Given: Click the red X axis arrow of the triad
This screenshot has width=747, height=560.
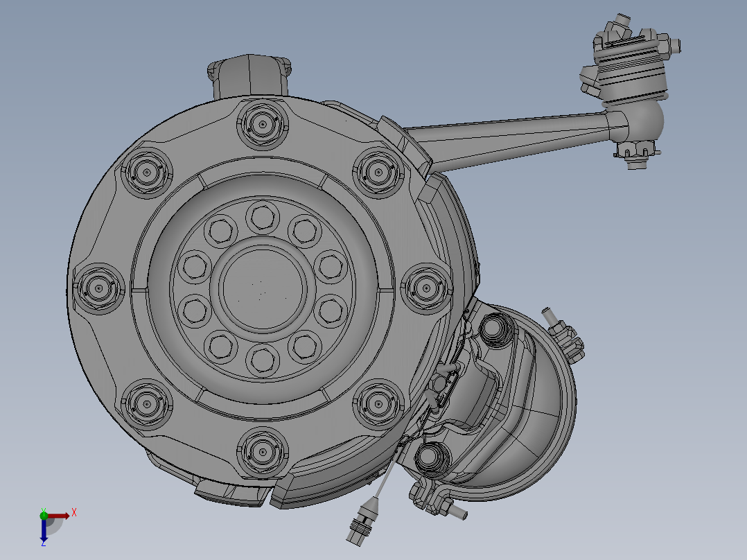Looking at the screenshot, I should click(x=60, y=516).
